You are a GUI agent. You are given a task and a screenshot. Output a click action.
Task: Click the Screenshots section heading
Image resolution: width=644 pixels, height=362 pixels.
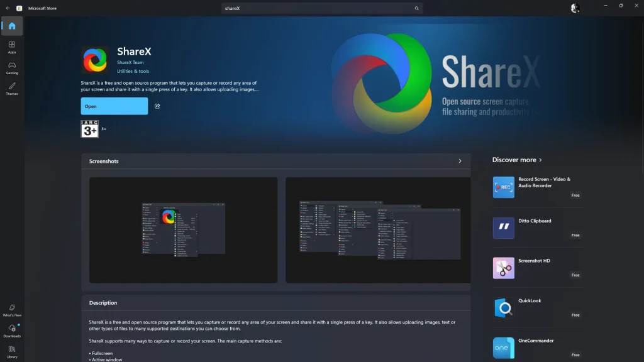click(x=104, y=162)
